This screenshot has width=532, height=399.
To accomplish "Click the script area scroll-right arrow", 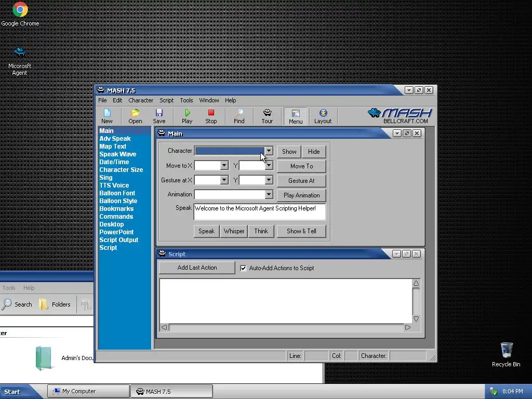I will coord(407,327).
